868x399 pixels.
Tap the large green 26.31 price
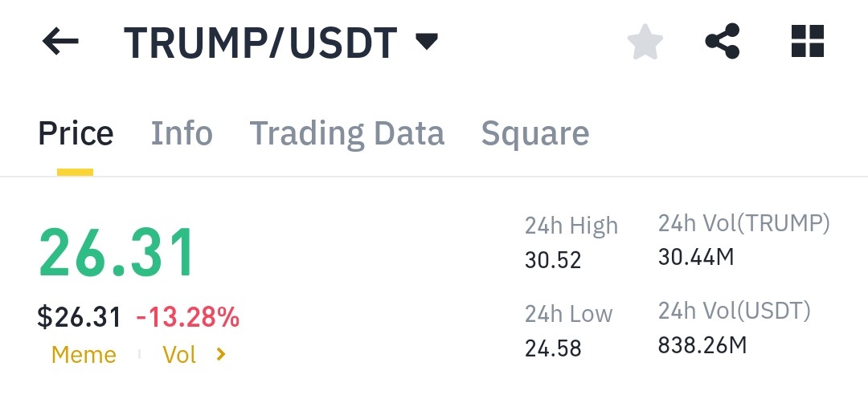pyautogui.click(x=117, y=253)
